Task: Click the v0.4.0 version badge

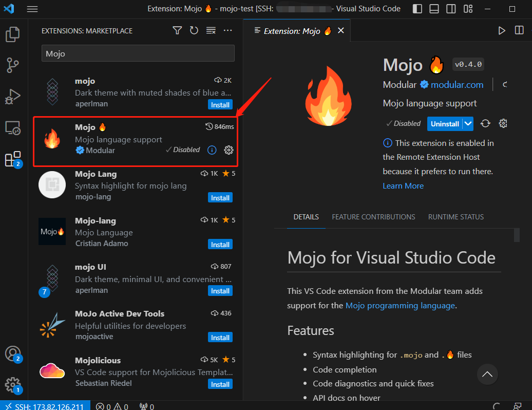Action: coord(468,65)
